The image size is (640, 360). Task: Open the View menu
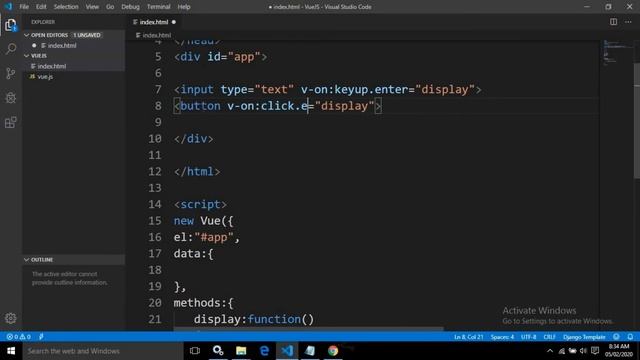(92, 7)
